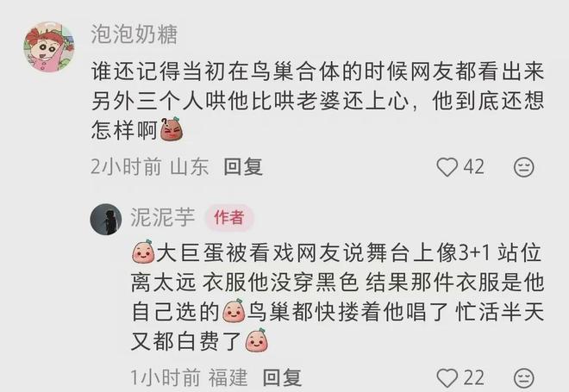Screen dimensions: 569x392
Task: Tap the like count 42
Action: click(x=473, y=167)
